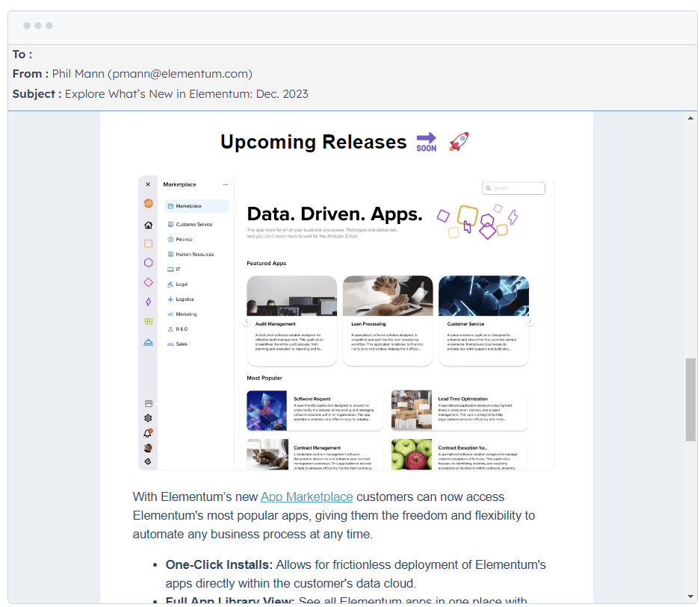Open the Loan Processing featured app card
The width and height of the screenshot is (700, 607).
[388, 321]
